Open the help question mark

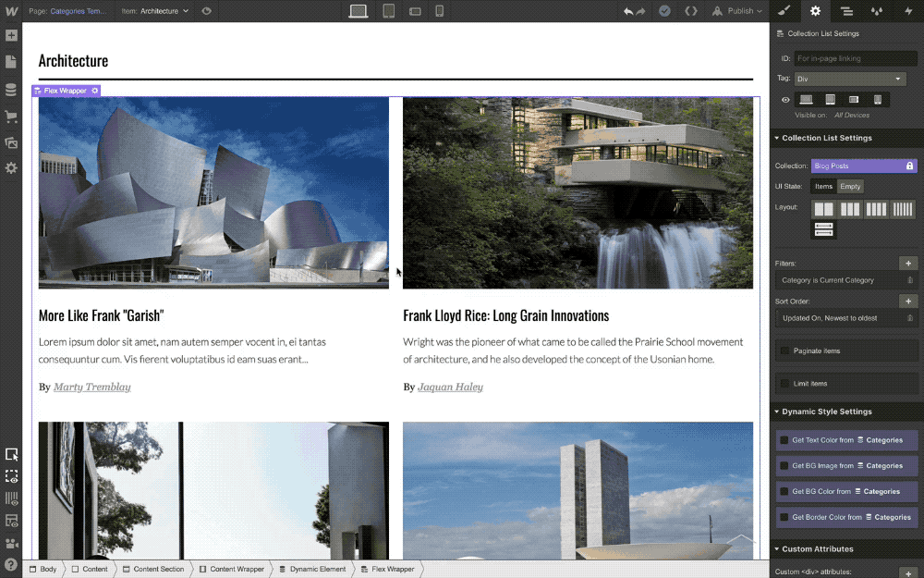point(10,564)
